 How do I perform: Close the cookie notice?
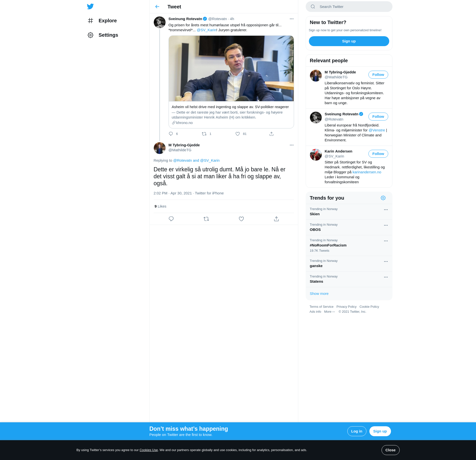(390, 450)
